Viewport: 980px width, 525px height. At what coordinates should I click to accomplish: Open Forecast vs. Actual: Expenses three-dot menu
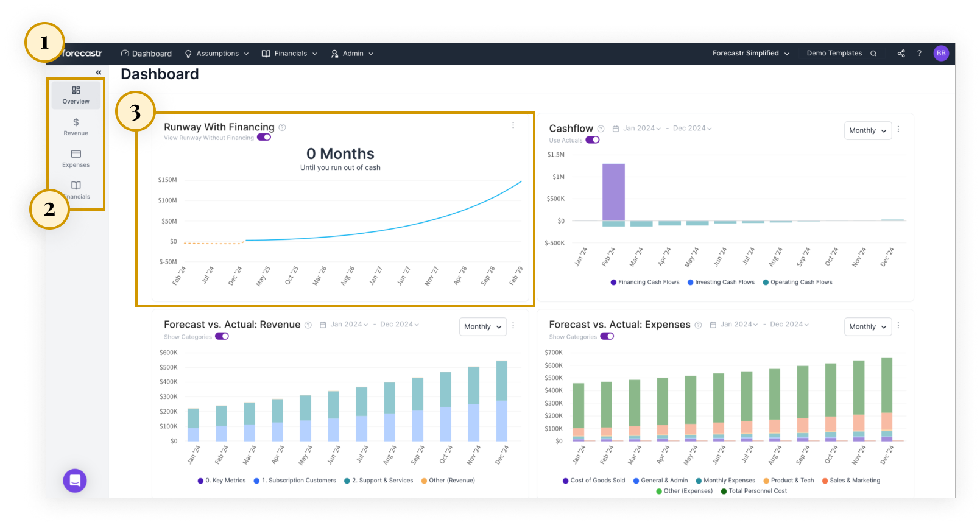(x=898, y=326)
